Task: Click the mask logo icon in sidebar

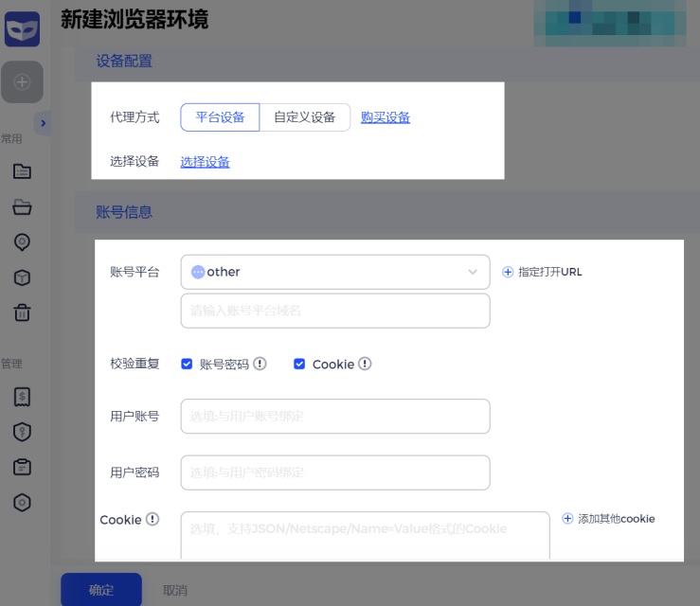Action: [x=22, y=28]
